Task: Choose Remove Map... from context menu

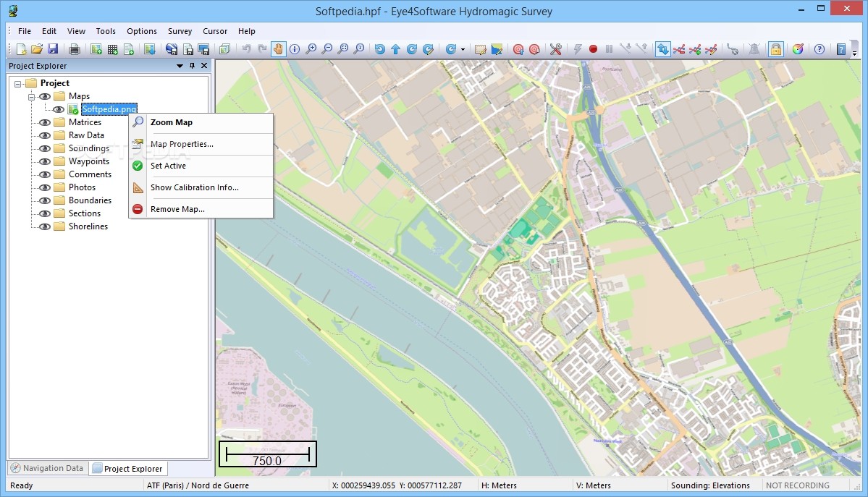Action: (201, 208)
